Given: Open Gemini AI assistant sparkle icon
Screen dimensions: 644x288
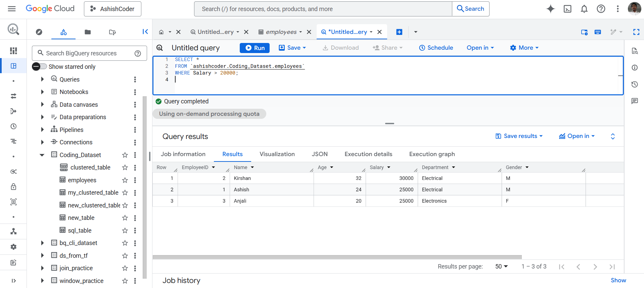Looking at the screenshot, I should [x=551, y=9].
